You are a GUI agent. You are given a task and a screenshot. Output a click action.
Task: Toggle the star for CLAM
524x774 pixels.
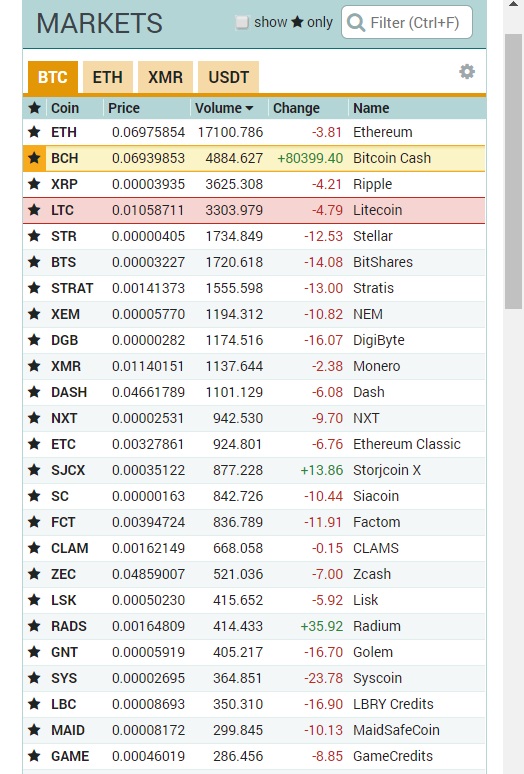[x=34, y=548]
